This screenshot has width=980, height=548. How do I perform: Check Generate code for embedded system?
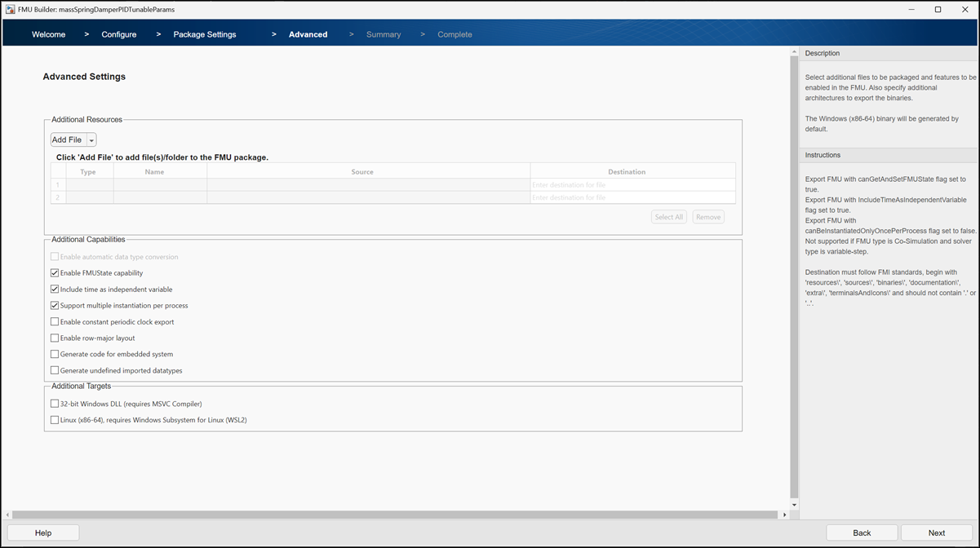click(54, 354)
